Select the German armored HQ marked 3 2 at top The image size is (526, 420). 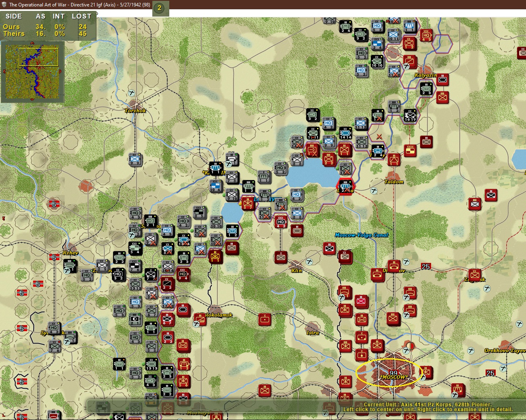pyautogui.click(x=361, y=35)
